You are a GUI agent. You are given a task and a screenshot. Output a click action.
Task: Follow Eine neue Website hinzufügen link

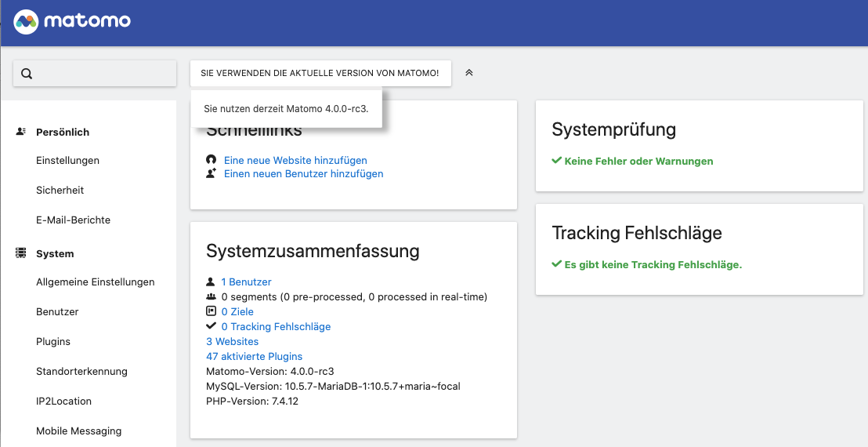[295, 160]
